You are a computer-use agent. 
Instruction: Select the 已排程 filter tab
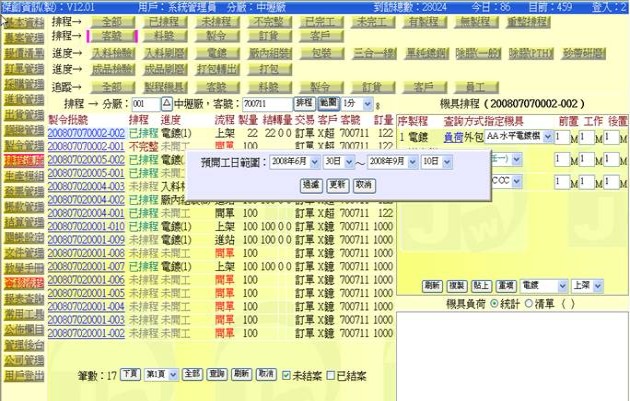click(x=161, y=21)
